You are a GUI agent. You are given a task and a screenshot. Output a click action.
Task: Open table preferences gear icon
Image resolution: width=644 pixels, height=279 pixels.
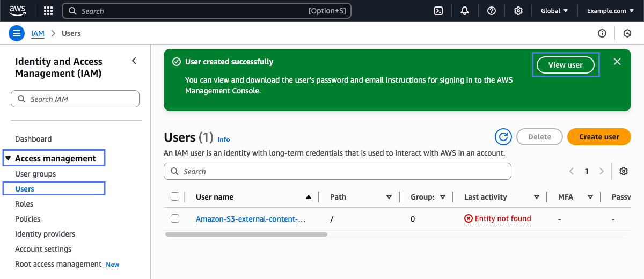tap(624, 171)
